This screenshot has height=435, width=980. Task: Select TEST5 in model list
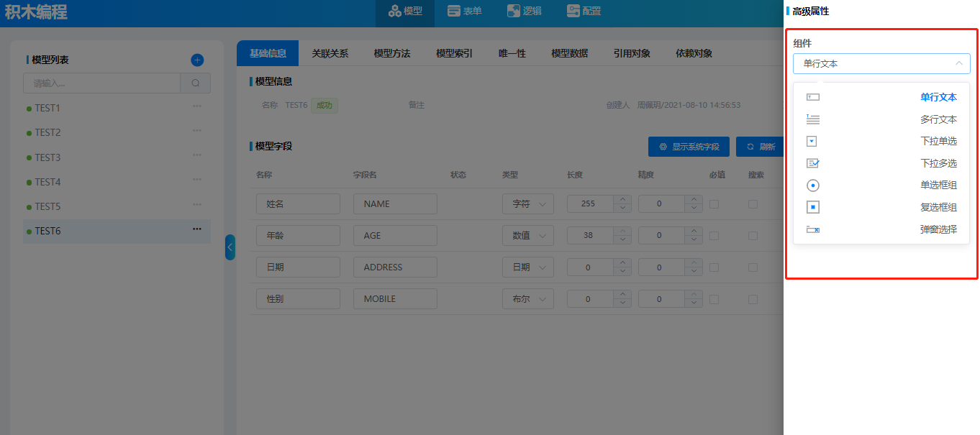tap(117, 206)
